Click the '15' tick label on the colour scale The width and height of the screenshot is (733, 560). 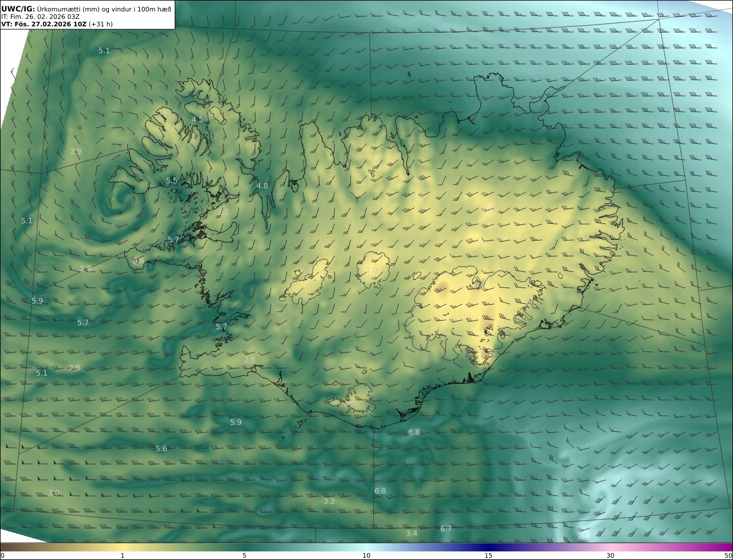point(488,555)
